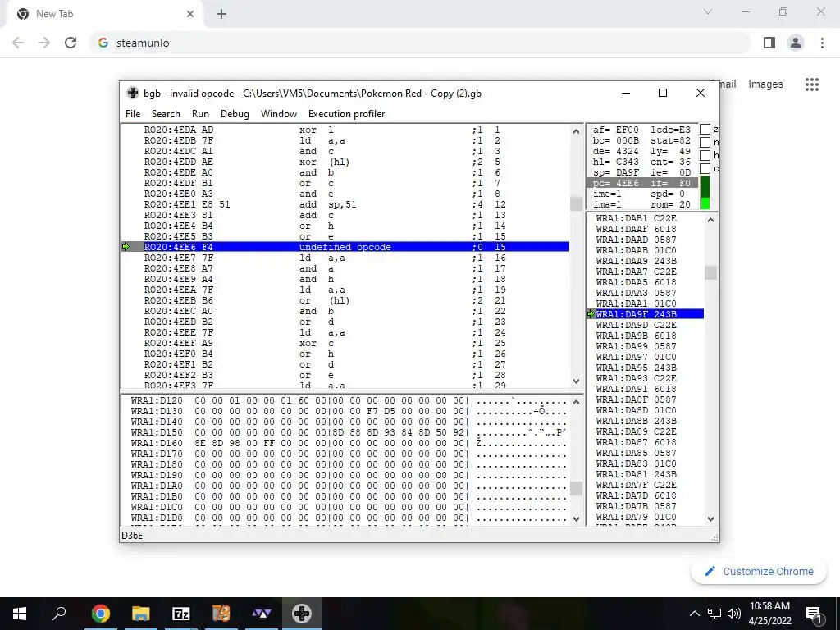840x630 pixels.
Task: Toggle the Chrome side panel icon
Action: [769, 43]
